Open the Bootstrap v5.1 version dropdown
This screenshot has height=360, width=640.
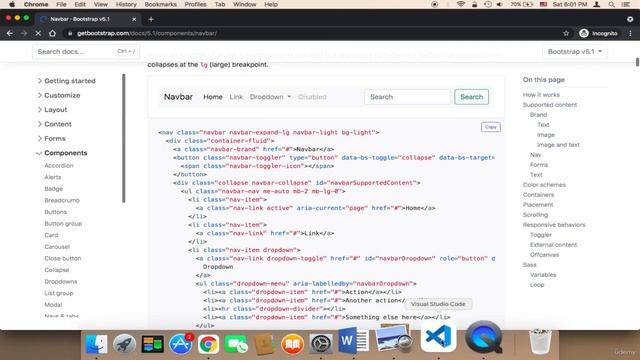(575, 52)
